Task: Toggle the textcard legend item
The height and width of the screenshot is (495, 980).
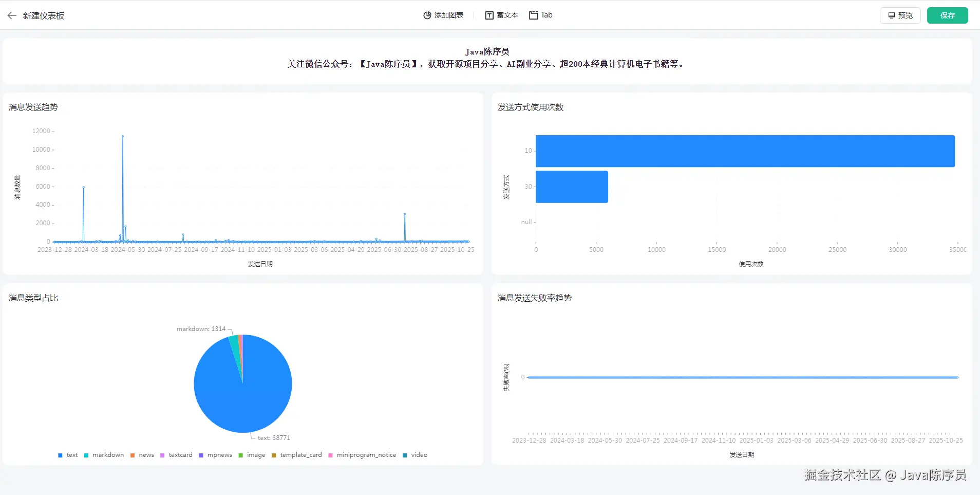Action: click(176, 455)
